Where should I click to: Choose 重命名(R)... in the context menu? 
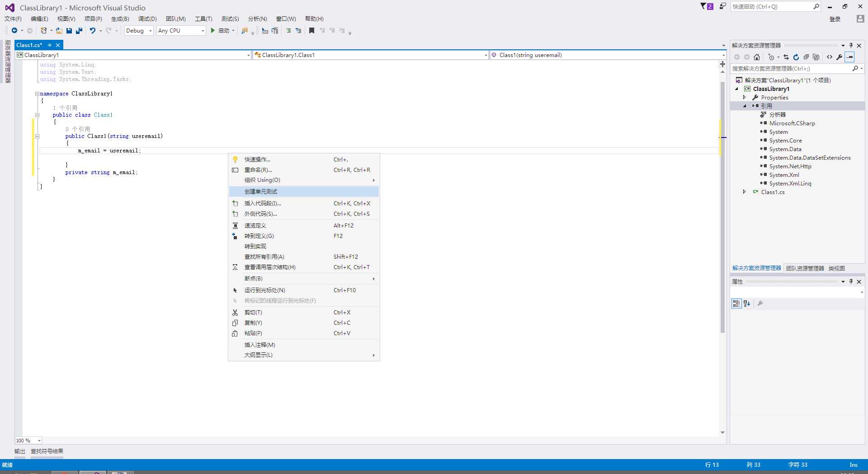304,170
